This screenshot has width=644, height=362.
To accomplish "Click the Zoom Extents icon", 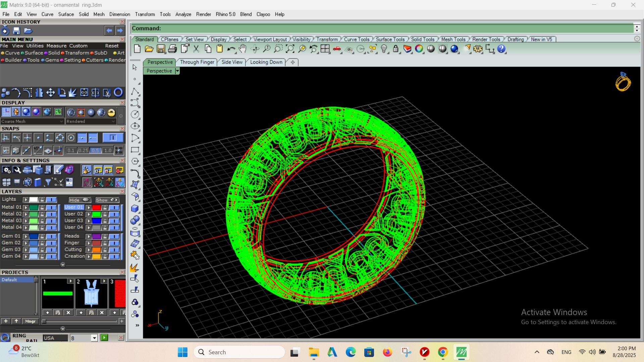I will click(290, 49).
